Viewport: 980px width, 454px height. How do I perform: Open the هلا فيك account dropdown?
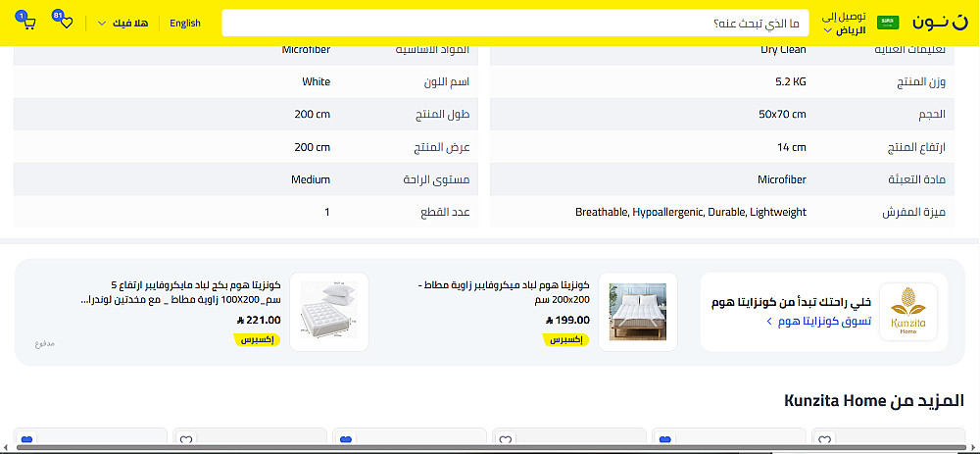click(123, 24)
